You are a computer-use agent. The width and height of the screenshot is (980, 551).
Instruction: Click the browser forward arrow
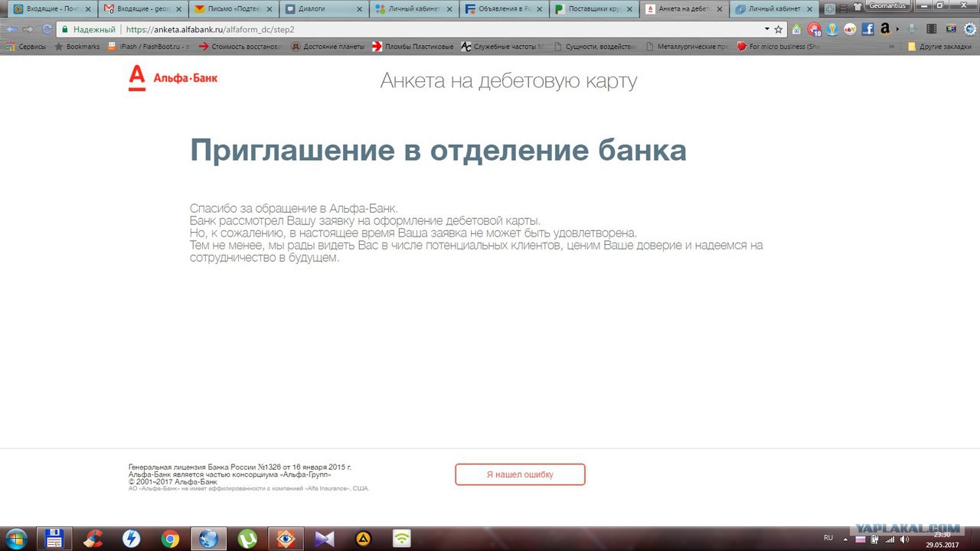coord(29,29)
